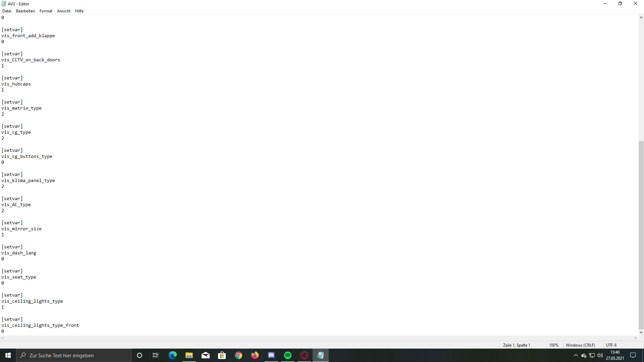Open Microsoft Edge from taskbar
This screenshot has height=362, width=644.
173,355
